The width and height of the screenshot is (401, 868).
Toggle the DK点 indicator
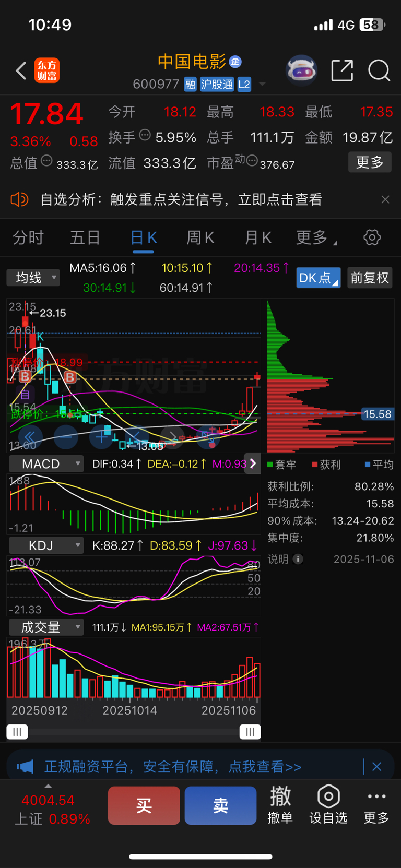point(319,278)
